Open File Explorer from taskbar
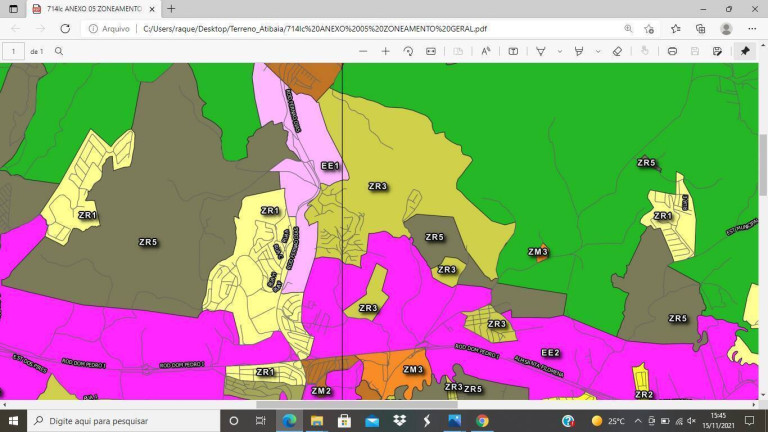 pyautogui.click(x=317, y=421)
